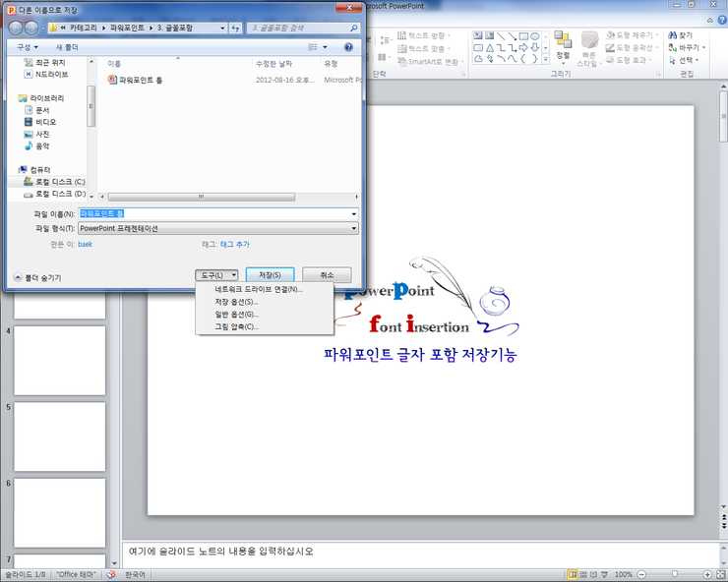Image resolution: width=728 pixels, height=582 pixels.
Task: Select the 파워포인트 틀 file
Action: (135, 80)
